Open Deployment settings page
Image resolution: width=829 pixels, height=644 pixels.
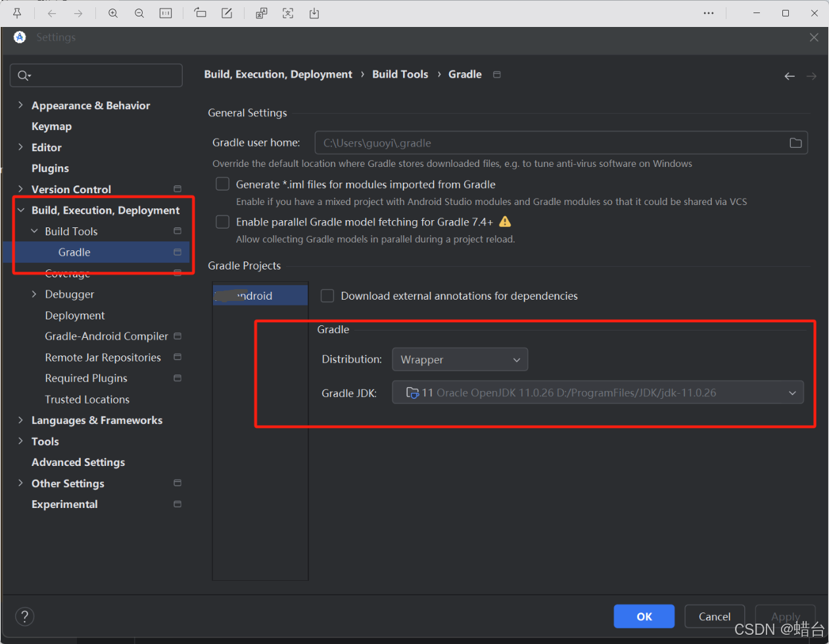(x=75, y=315)
